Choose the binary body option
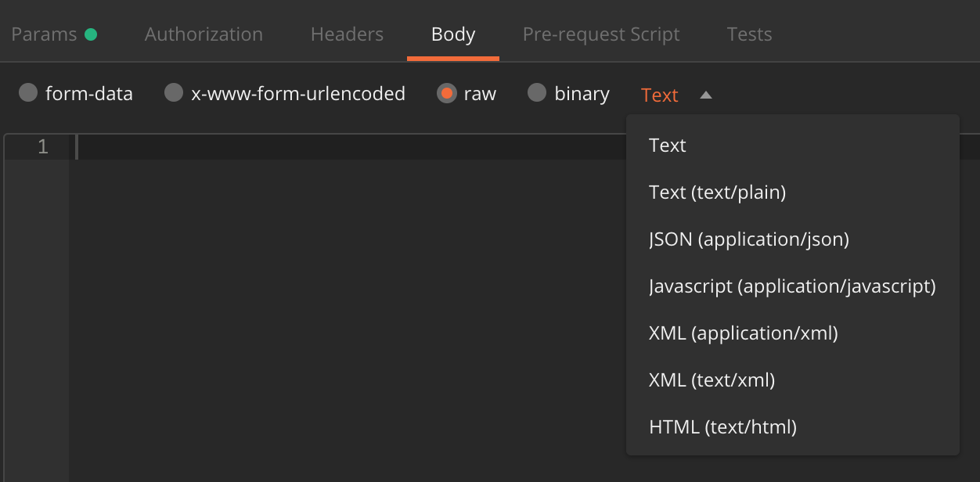Image resolution: width=980 pixels, height=482 pixels. [536, 93]
